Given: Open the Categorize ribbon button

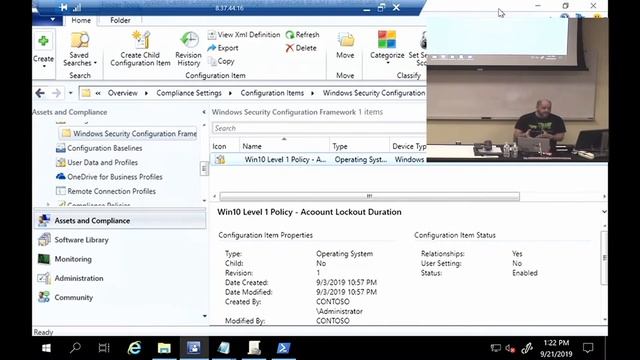Looking at the screenshot, I should tap(387, 48).
